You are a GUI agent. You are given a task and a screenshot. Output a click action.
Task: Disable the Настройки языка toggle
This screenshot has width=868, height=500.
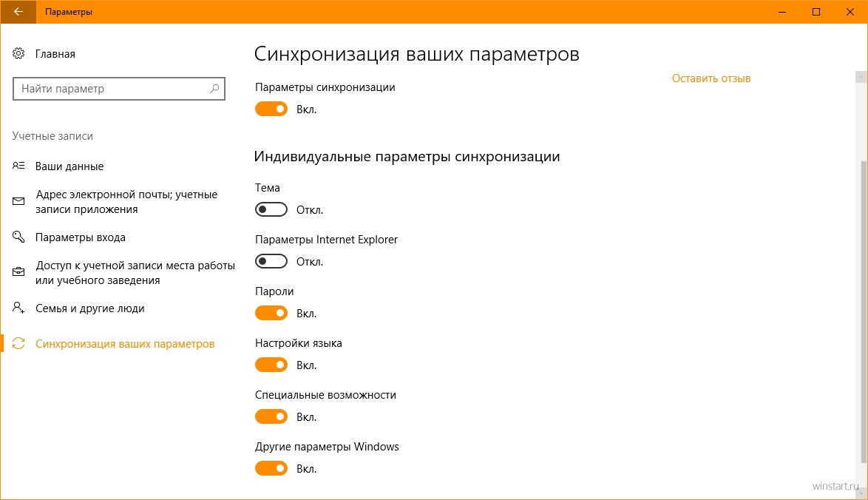pos(271,365)
